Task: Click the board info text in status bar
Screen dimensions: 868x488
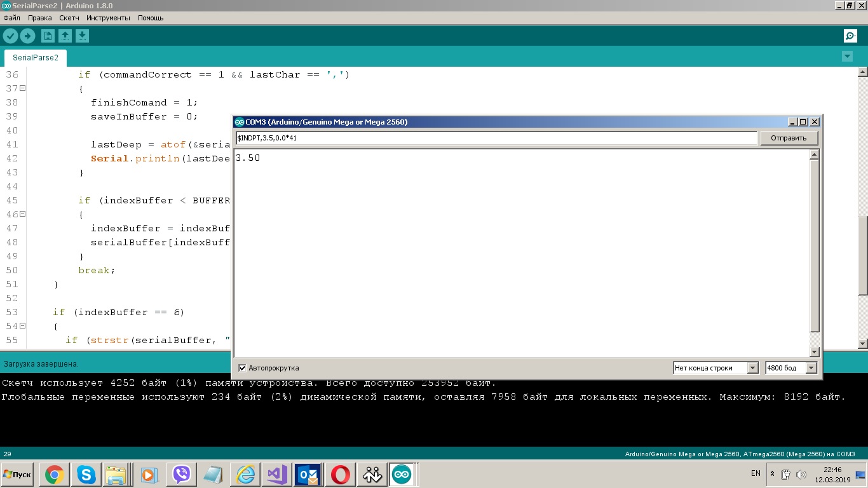Action: 740,454
